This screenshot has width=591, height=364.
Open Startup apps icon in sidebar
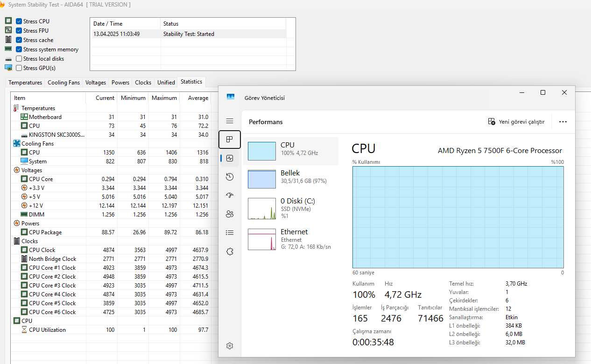point(230,196)
